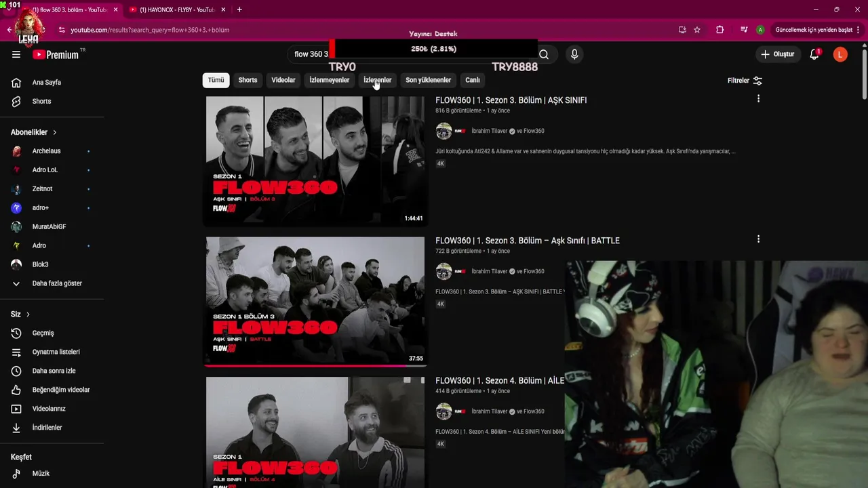Open the account avatar menu
868x488 pixels.
[840, 54]
